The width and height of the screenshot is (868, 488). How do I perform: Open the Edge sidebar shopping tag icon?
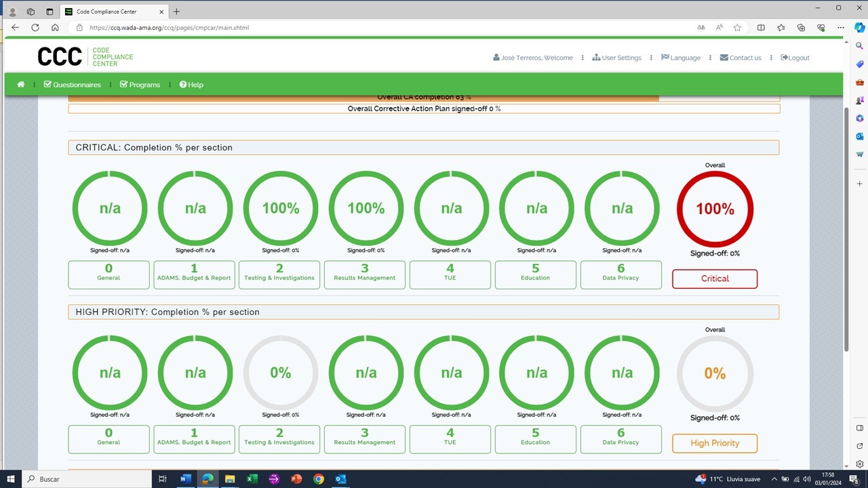(859, 64)
